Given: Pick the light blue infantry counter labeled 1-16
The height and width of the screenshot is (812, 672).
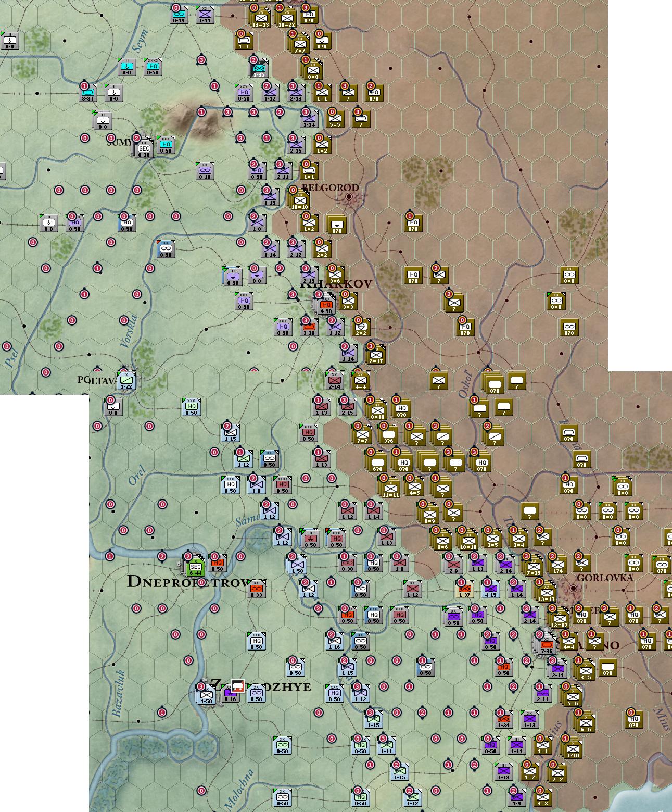Looking at the screenshot, I should [335, 640].
